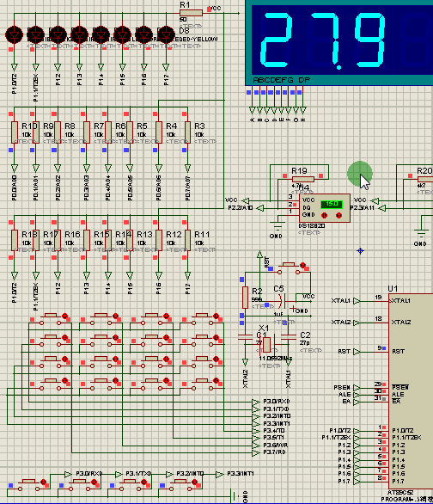Image resolution: width=433 pixels, height=504 pixels.
Task: Click the DS18B20 part name label
Action: [312, 226]
